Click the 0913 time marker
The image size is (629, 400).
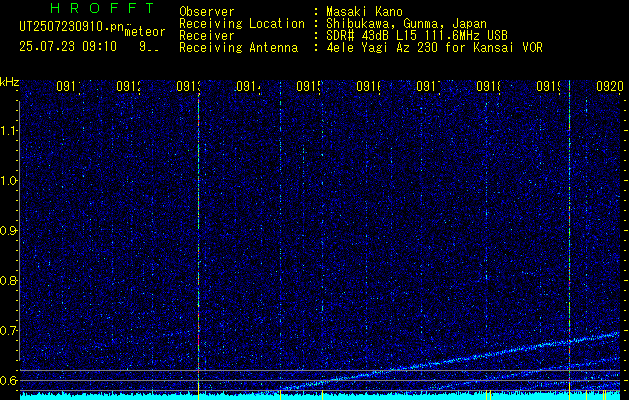pos(189,86)
